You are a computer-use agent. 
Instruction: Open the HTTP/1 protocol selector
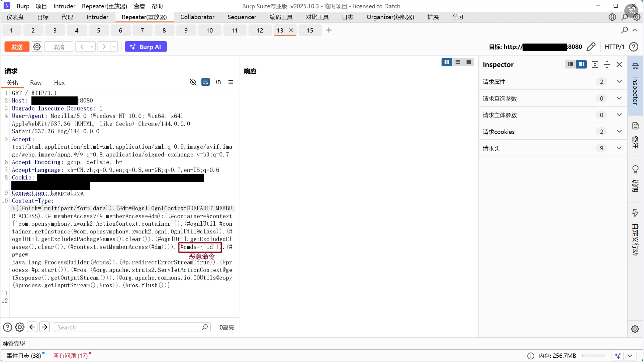tap(615, 47)
